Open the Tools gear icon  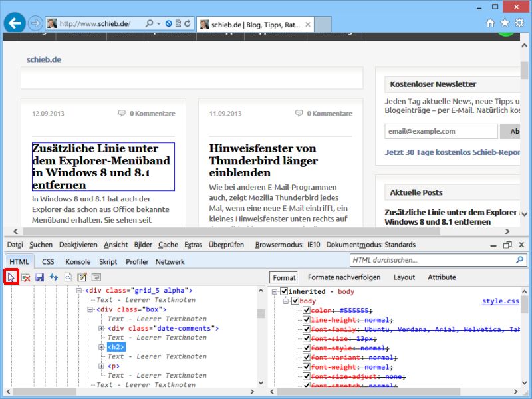(519, 23)
